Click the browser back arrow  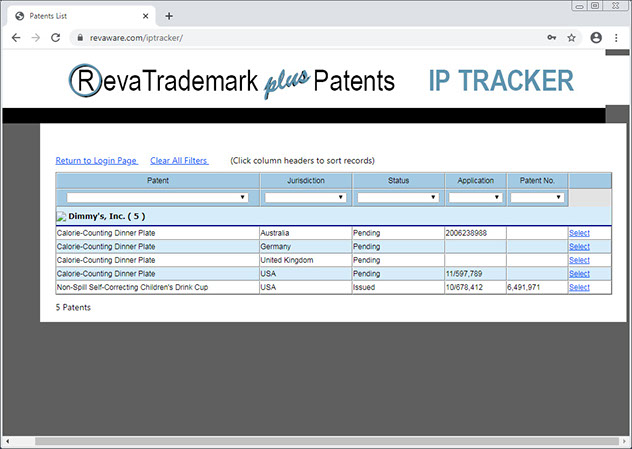[16, 38]
